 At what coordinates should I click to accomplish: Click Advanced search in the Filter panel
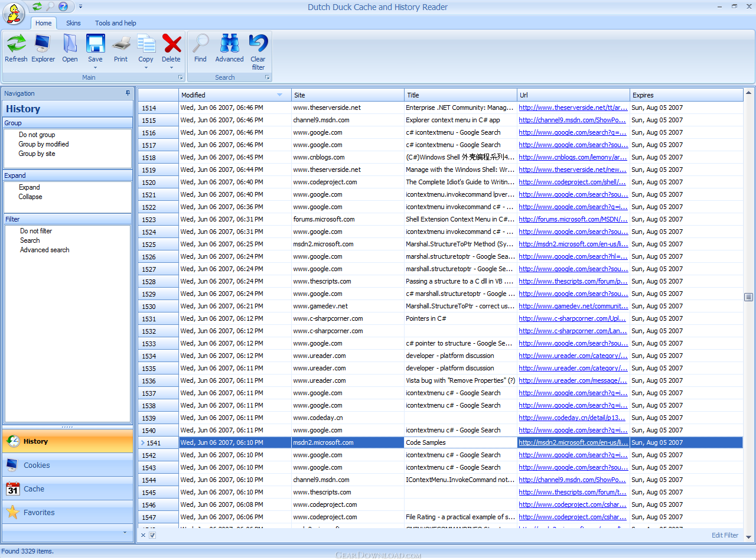point(45,250)
